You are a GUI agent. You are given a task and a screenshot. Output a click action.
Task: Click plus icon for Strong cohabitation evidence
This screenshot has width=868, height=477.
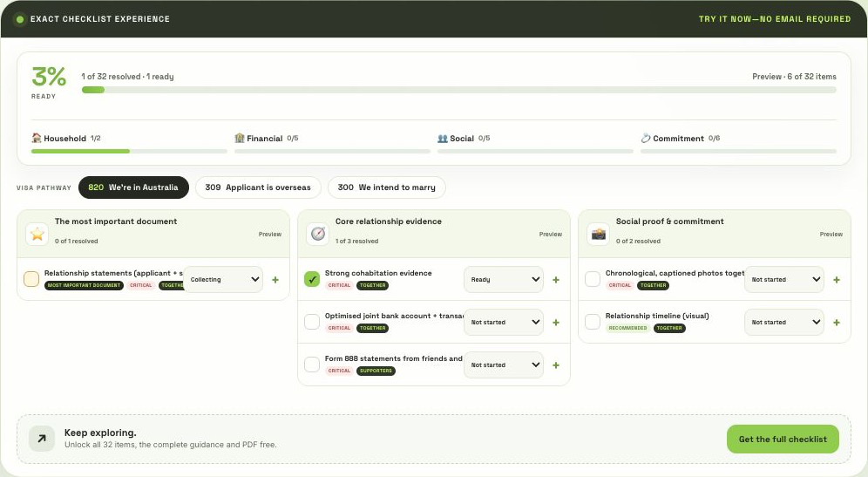pyautogui.click(x=556, y=280)
